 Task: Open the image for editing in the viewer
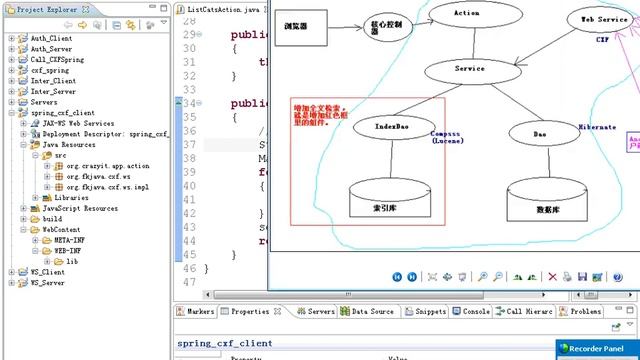pos(597,277)
